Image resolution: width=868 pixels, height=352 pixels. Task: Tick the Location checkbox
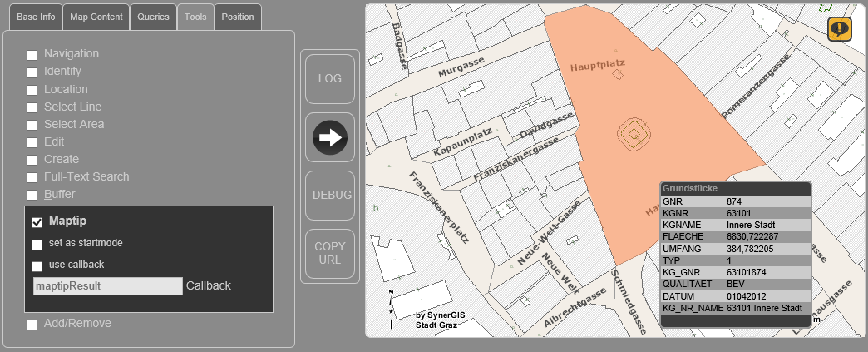pyautogui.click(x=32, y=90)
